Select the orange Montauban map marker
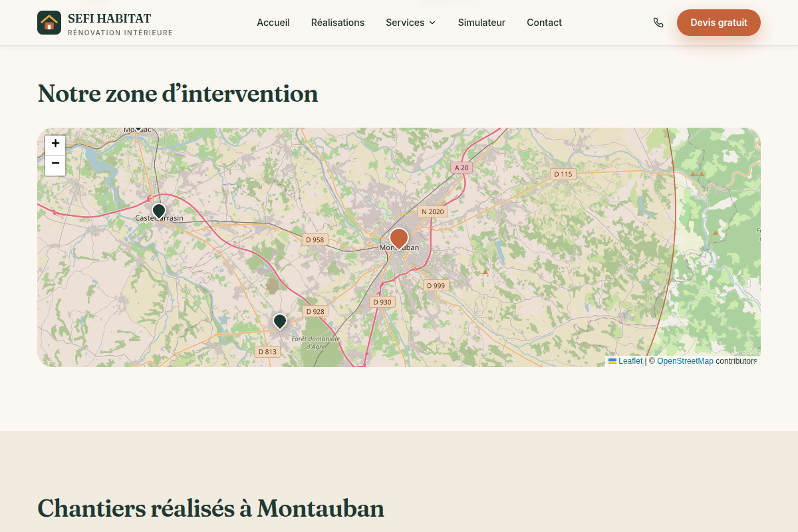 [399, 238]
